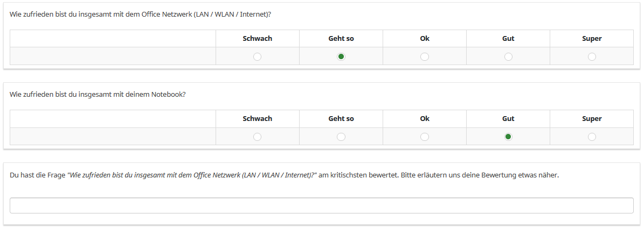The image size is (644, 228).
Task: Click 'Schwach' column header in Office Netzwerk table
Action: tap(258, 39)
